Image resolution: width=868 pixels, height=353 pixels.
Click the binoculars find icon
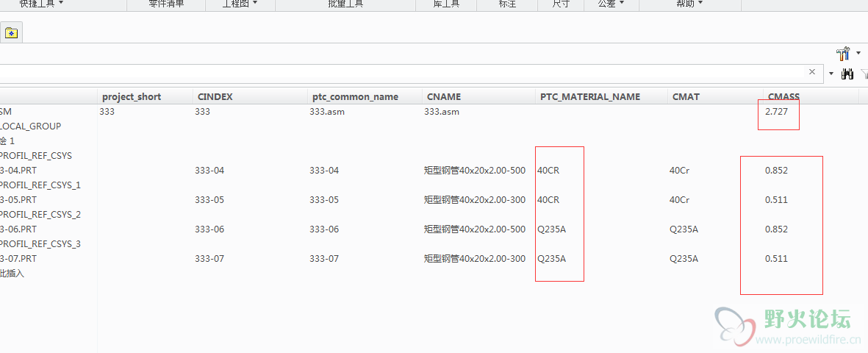point(847,73)
